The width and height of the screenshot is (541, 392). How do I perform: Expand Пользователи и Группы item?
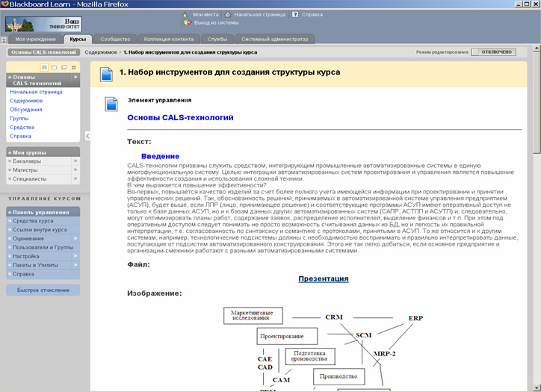10,247
